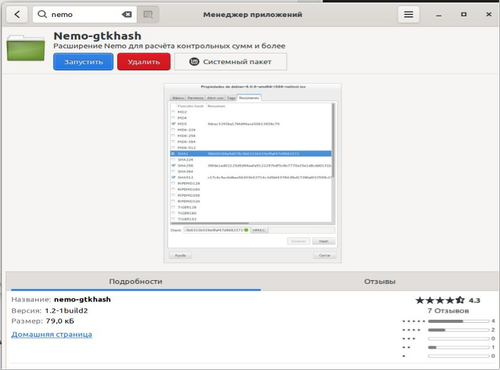The height and width of the screenshot is (370, 500).
Task: Clear the search text with the backspace icon
Action: click(127, 14)
